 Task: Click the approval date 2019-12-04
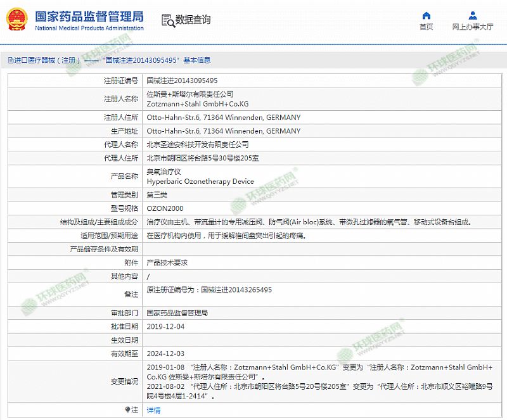[x=165, y=326]
